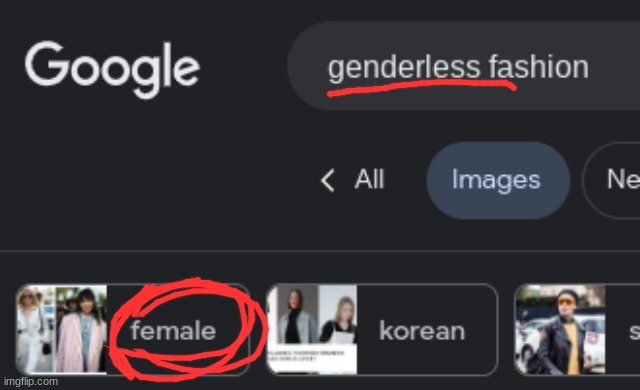Image resolution: width=640 pixels, height=390 pixels.
Task: Open the white outfit woman thumbnail
Action: pos(35,330)
